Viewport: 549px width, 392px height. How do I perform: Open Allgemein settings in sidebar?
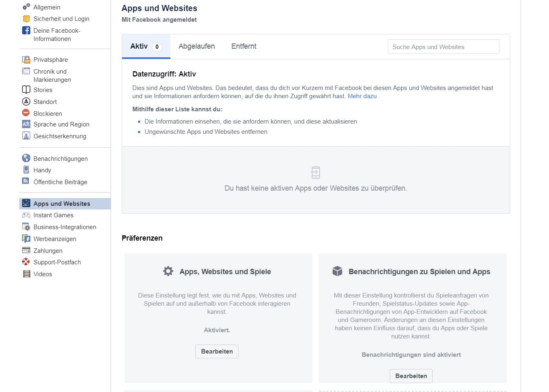pos(47,7)
